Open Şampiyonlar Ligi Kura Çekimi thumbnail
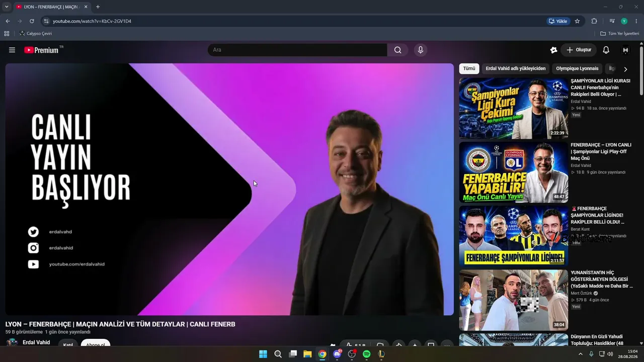 click(513, 108)
